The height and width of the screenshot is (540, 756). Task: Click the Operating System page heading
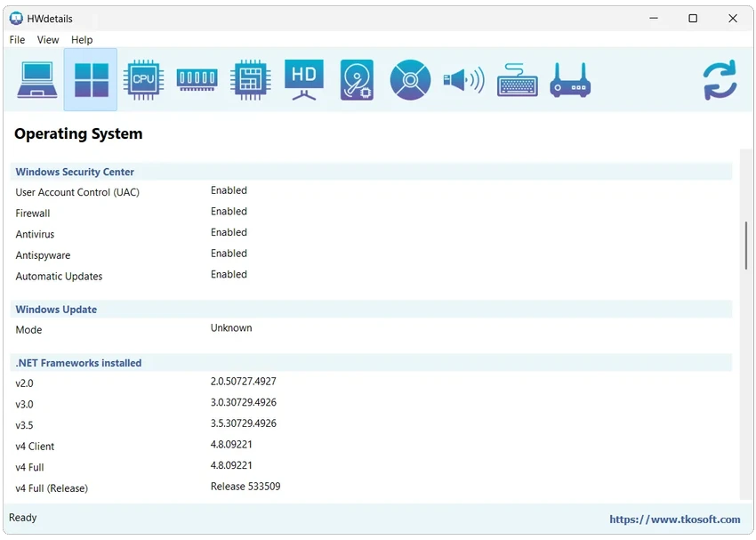click(78, 134)
